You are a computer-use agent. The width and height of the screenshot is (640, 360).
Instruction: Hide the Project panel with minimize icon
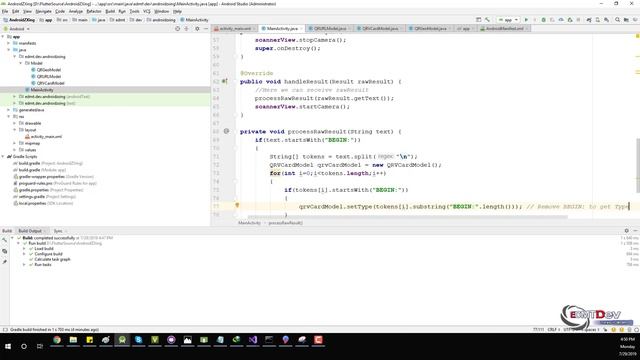pyautogui.click(x=206, y=29)
